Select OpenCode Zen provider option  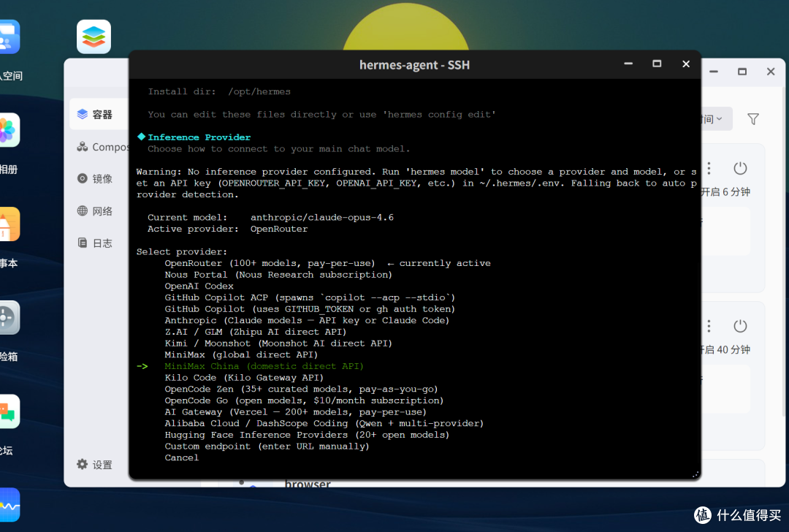coord(302,389)
